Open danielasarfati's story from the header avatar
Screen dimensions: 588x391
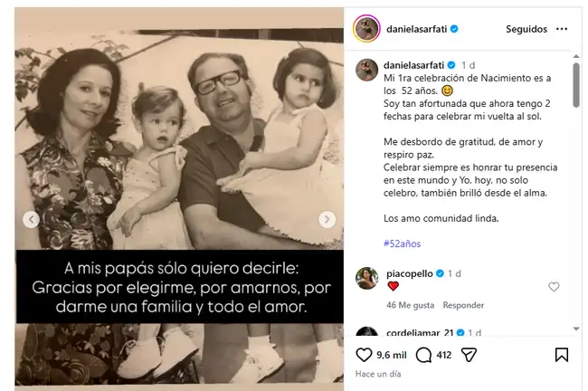(x=366, y=29)
